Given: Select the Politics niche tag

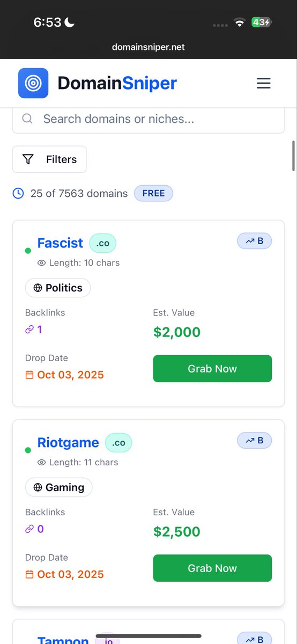Looking at the screenshot, I should point(58,288).
